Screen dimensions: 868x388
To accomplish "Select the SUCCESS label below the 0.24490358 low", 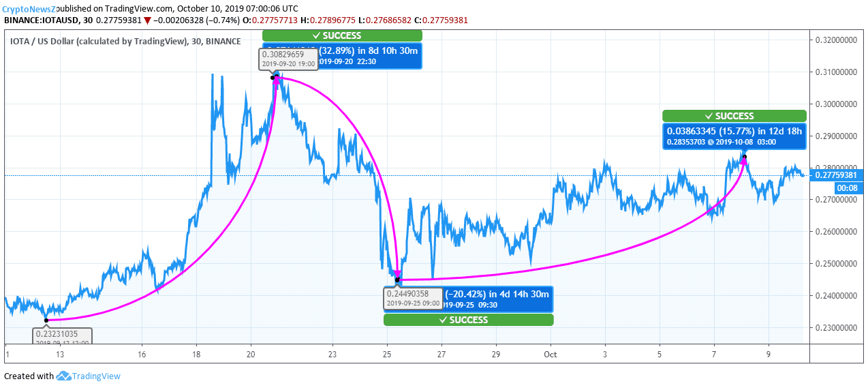I will point(469,320).
